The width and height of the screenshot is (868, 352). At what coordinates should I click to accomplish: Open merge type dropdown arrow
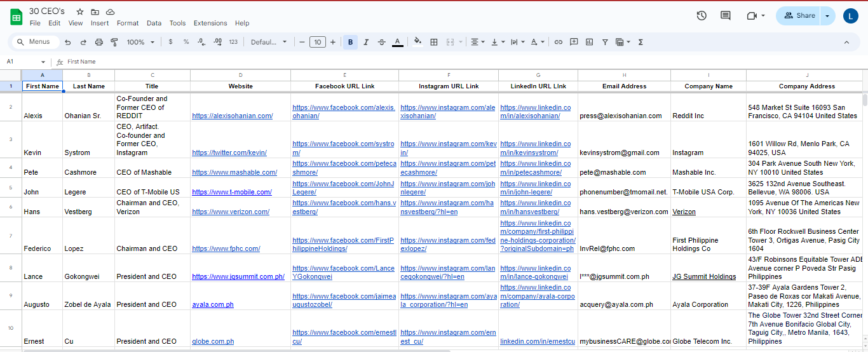[461, 42]
